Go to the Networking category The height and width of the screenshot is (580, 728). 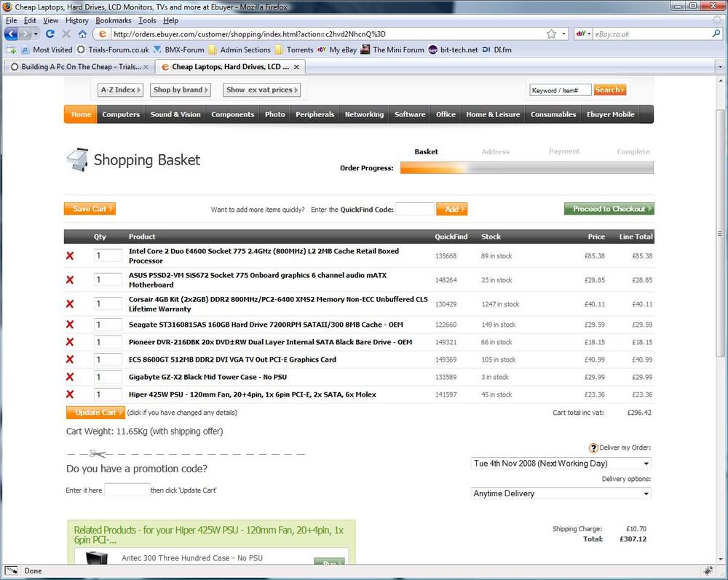(364, 114)
